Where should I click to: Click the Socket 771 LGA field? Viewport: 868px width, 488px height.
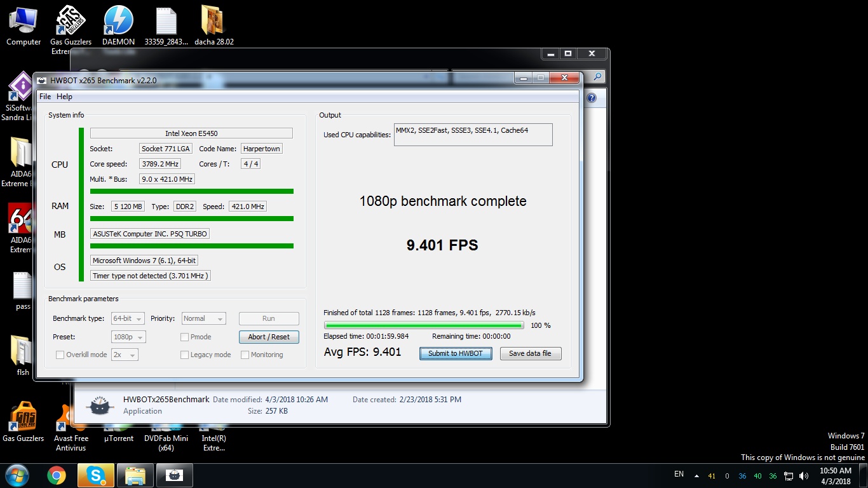tap(166, 149)
